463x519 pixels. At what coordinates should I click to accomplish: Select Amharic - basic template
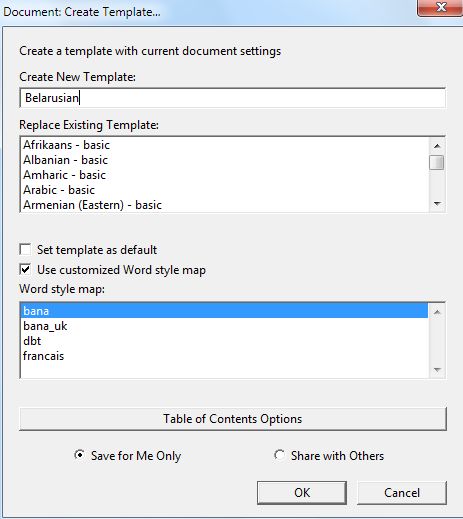(x=225, y=175)
